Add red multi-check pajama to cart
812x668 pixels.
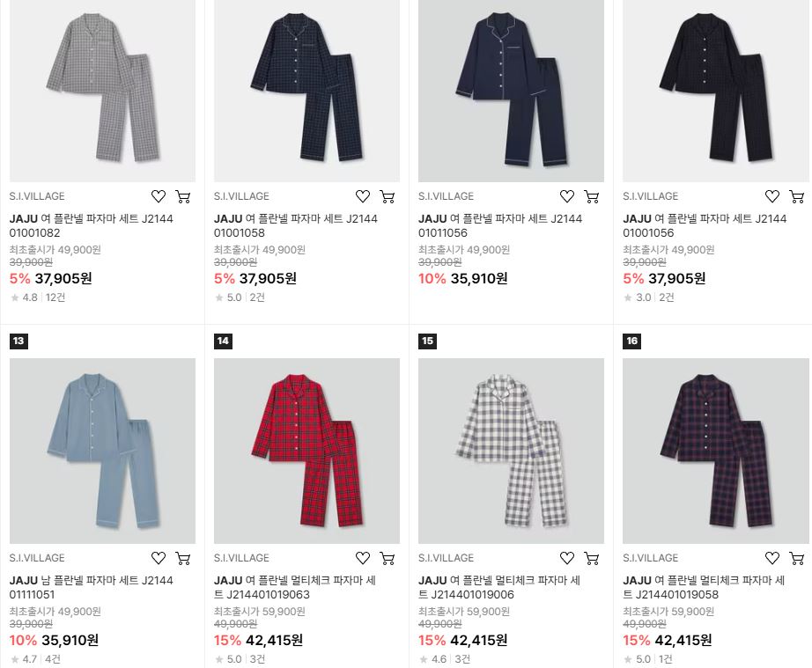(388, 558)
